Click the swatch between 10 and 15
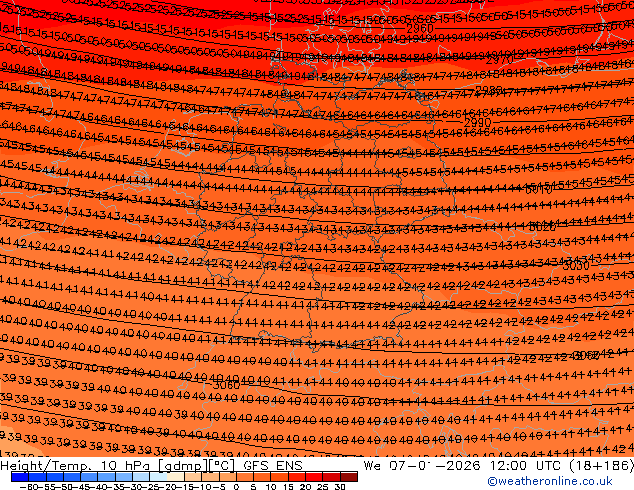Screen dimensions: 634x490 click(x=280, y=477)
